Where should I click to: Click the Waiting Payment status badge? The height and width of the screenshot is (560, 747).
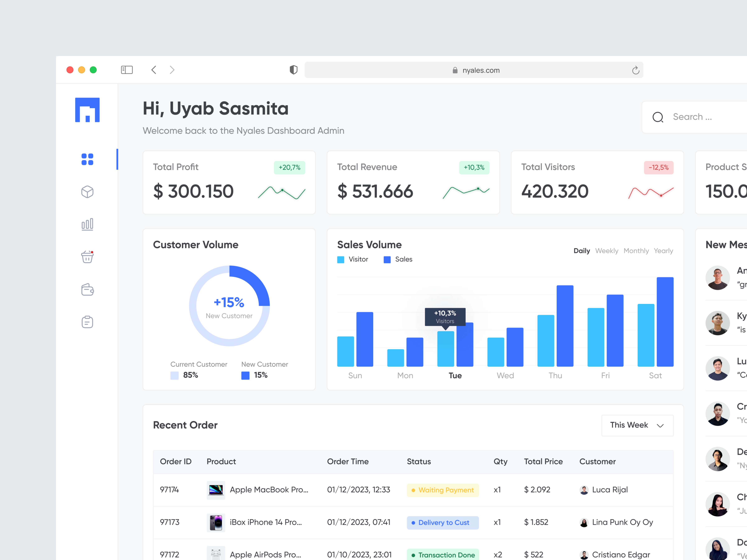pos(442,490)
